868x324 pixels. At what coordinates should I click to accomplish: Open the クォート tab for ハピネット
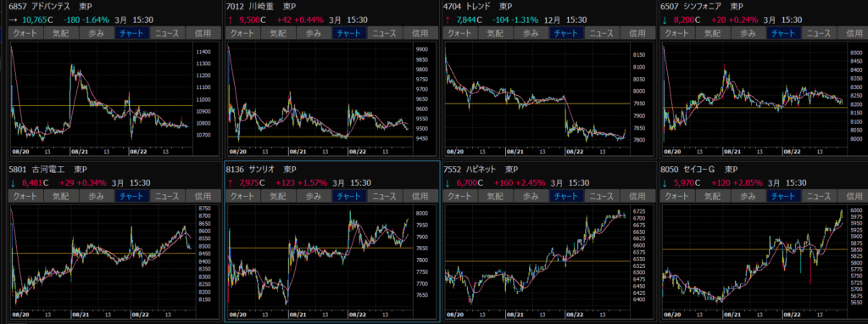click(459, 196)
